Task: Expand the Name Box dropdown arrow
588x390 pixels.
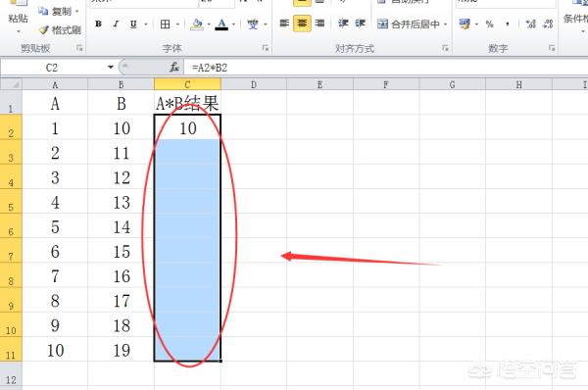Action: pyautogui.click(x=111, y=68)
